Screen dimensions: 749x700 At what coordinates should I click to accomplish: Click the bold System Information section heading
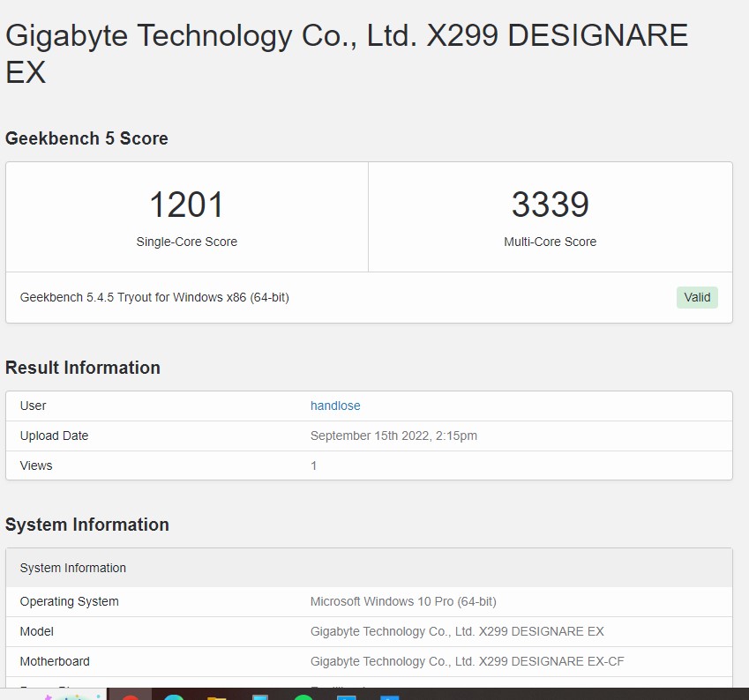point(87,525)
